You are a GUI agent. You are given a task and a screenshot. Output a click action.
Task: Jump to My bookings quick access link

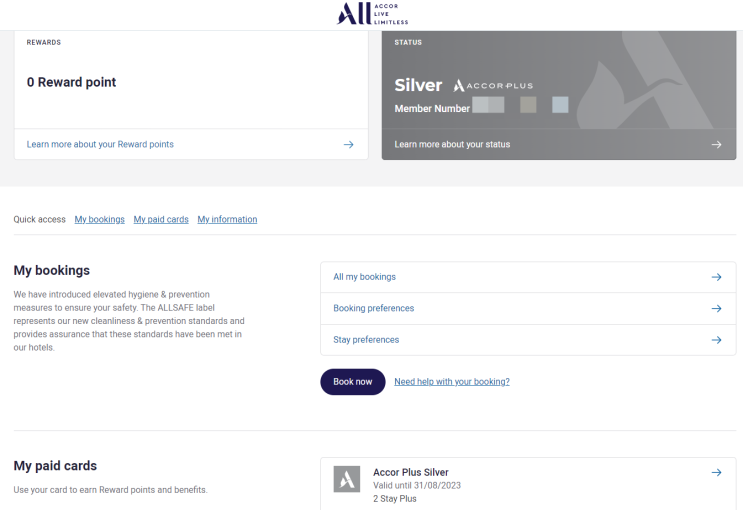100,219
